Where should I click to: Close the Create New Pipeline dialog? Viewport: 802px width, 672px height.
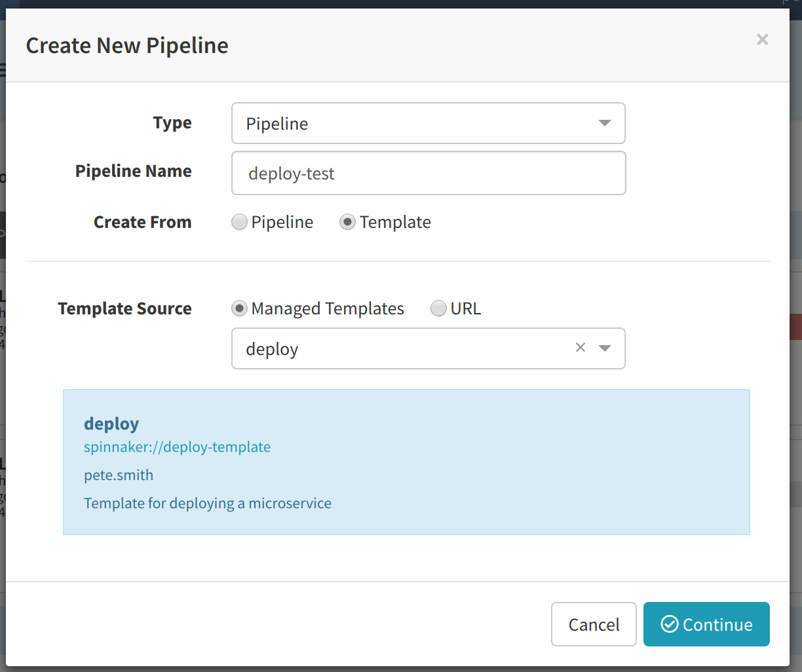tap(762, 40)
